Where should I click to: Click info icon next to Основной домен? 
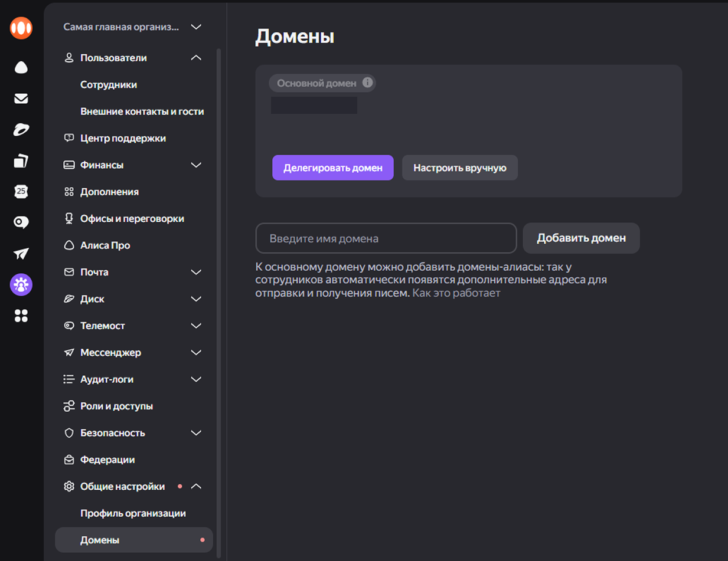[367, 83]
